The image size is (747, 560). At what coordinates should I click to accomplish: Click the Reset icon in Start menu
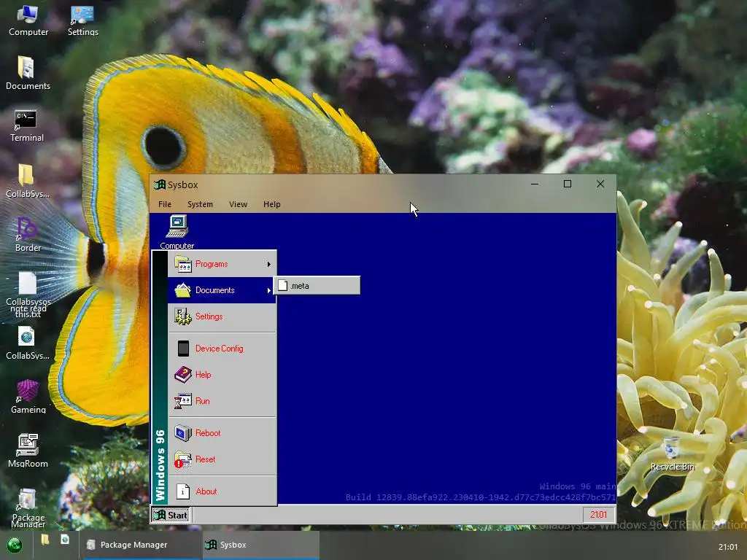(x=182, y=459)
